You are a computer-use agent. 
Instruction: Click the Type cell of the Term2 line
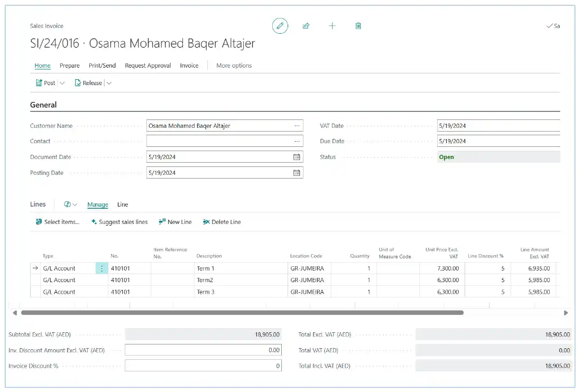click(x=69, y=280)
